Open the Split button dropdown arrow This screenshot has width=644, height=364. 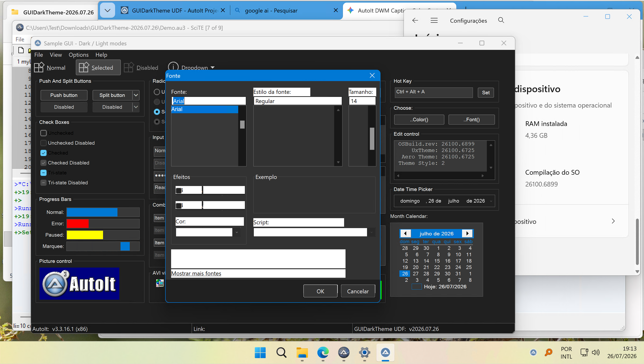coord(136,95)
